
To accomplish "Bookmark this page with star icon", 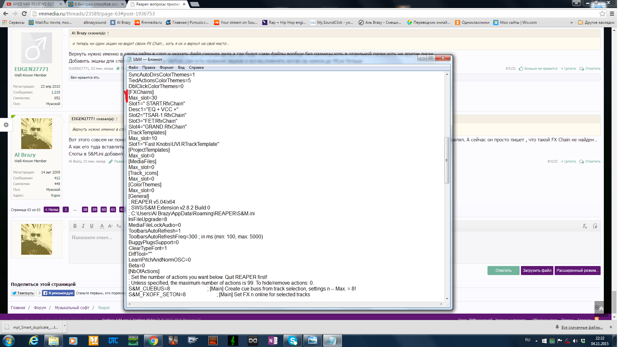I will 602,13.
